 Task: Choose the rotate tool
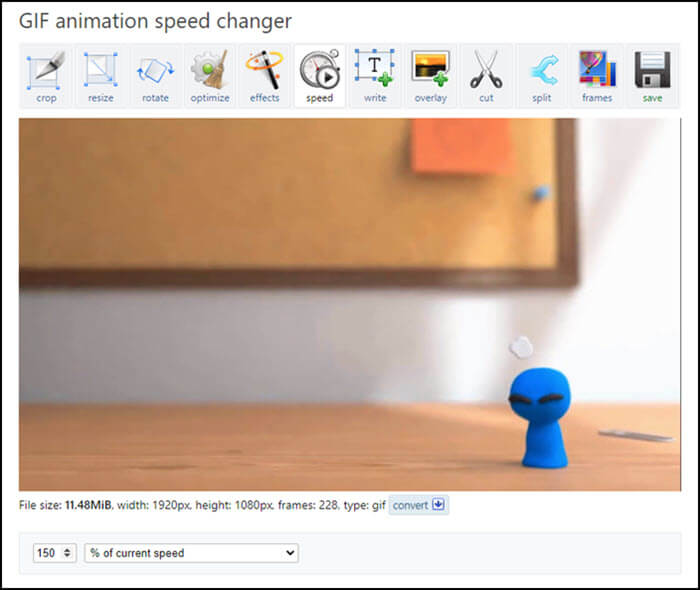pyautogui.click(x=155, y=76)
